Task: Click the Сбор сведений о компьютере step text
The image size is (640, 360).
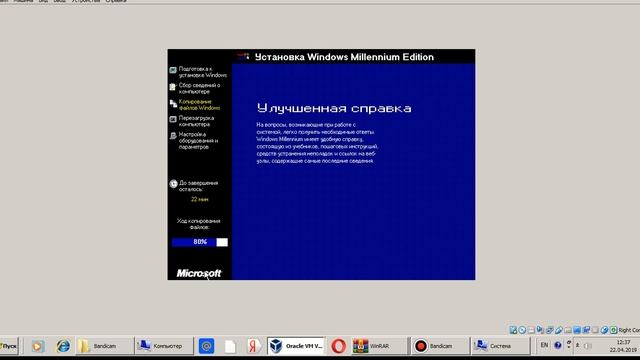Action: (199, 88)
